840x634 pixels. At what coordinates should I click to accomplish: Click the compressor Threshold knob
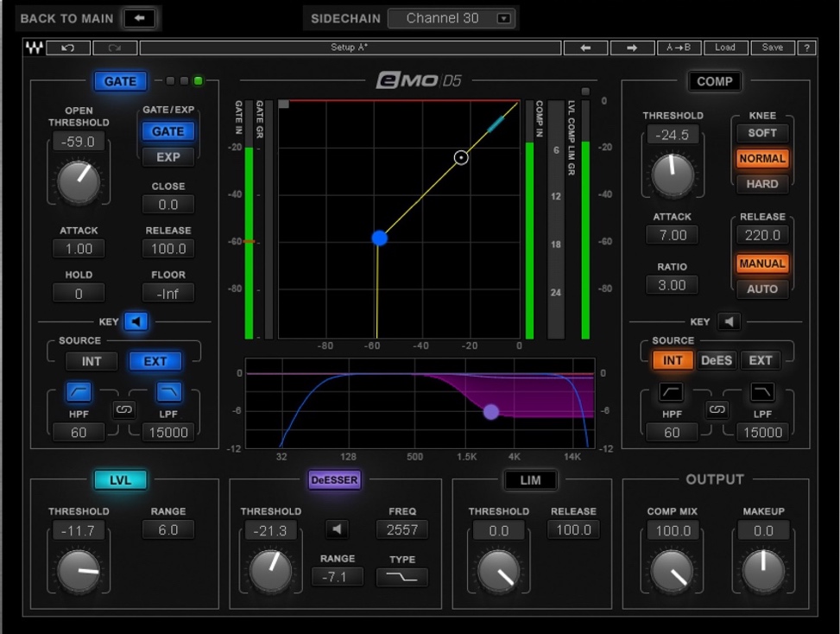673,175
